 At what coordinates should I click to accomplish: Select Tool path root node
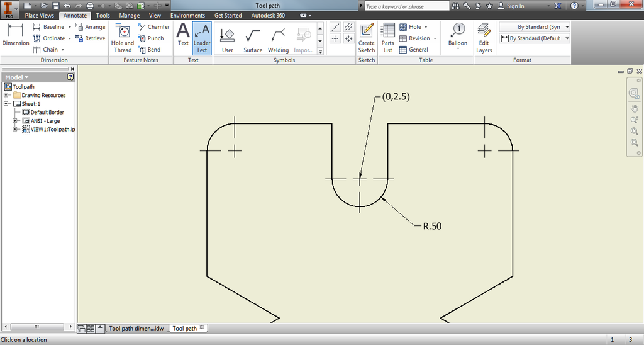(19, 86)
